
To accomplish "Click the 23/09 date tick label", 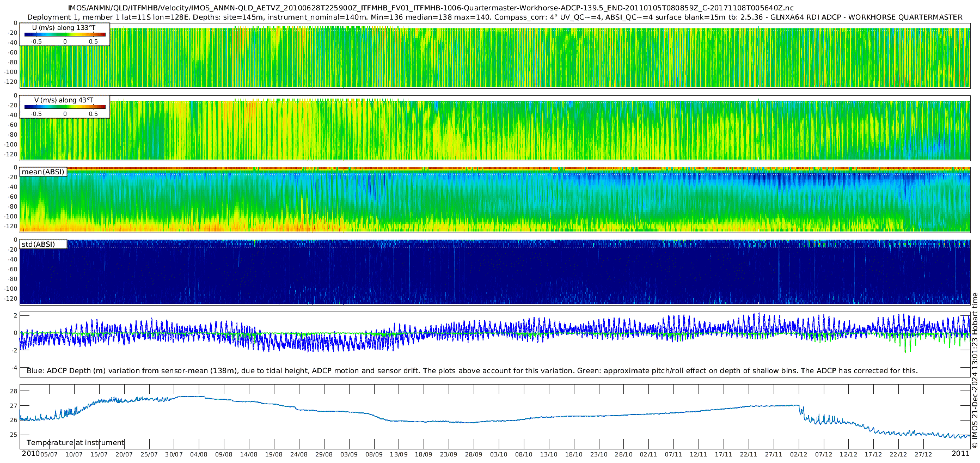I will (449, 454).
